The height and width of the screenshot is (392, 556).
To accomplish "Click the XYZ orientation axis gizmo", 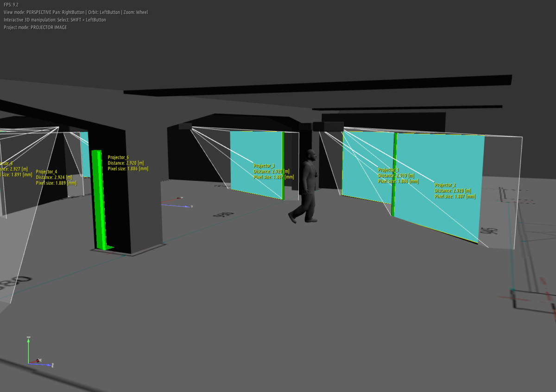I will click(36, 355).
